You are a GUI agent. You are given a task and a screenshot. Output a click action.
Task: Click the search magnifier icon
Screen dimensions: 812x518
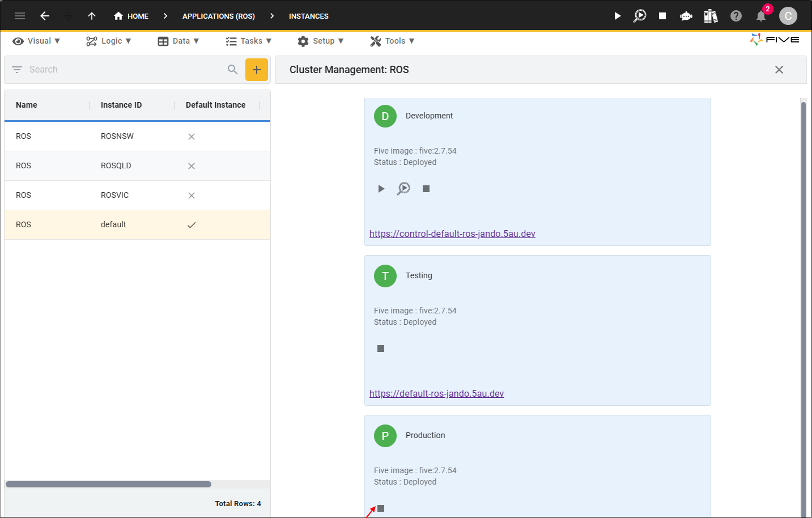click(x=232, y=70)
